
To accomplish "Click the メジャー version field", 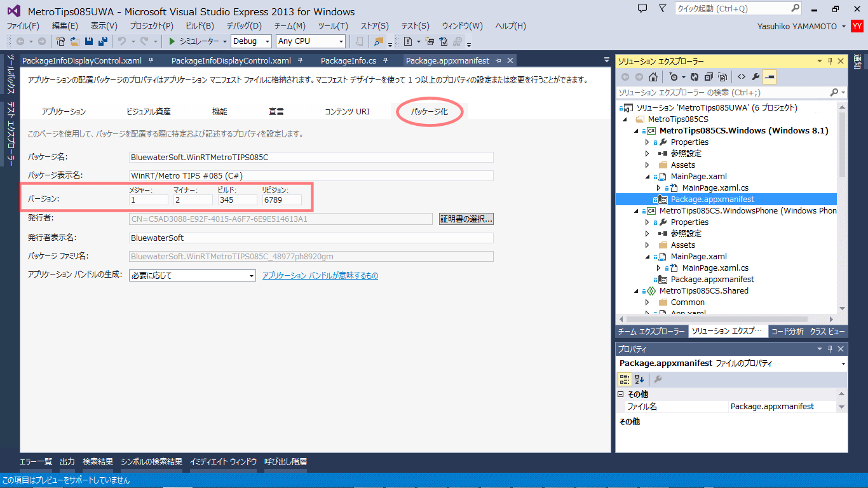I will point(149,200).
